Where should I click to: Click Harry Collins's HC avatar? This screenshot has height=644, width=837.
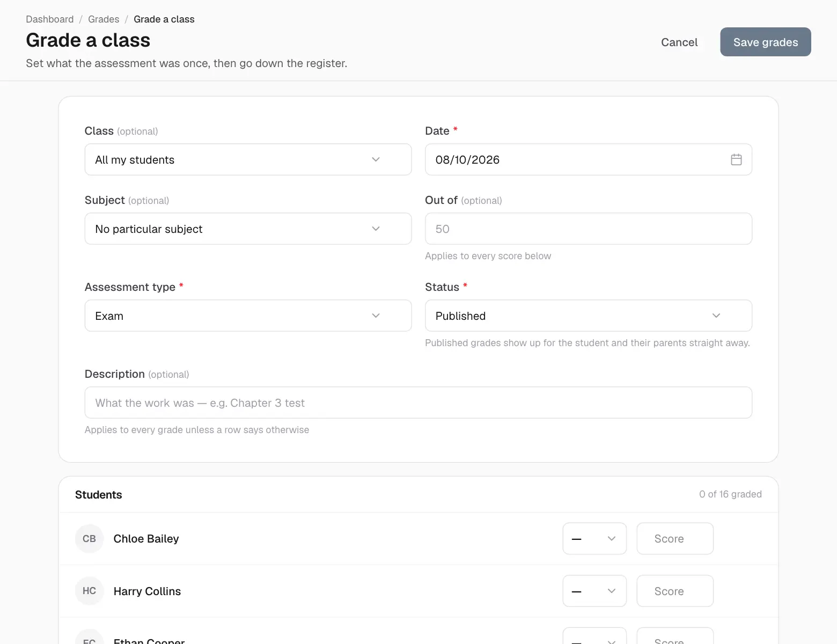(89, 591)
